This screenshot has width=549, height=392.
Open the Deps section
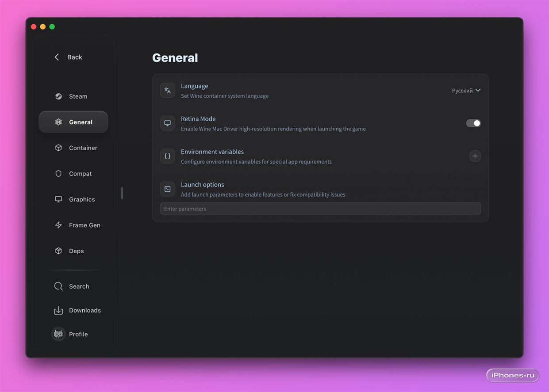[x=73, y=251]
